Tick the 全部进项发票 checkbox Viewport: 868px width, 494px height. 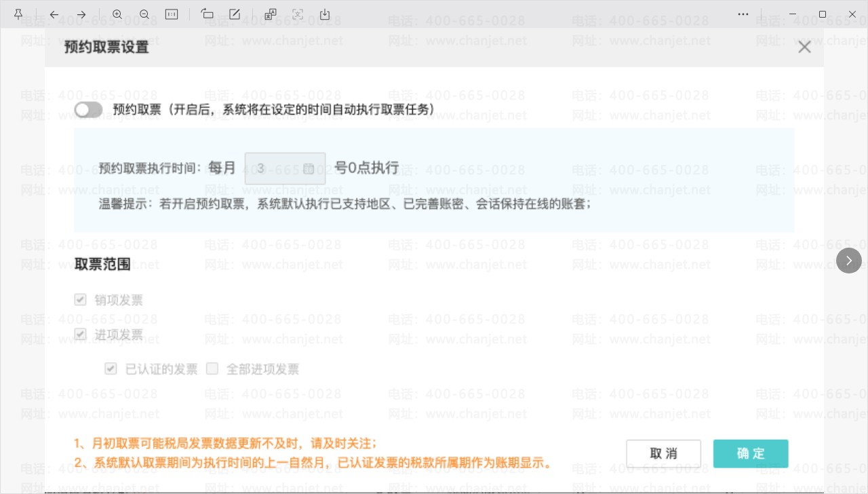[x=212, y=369]
